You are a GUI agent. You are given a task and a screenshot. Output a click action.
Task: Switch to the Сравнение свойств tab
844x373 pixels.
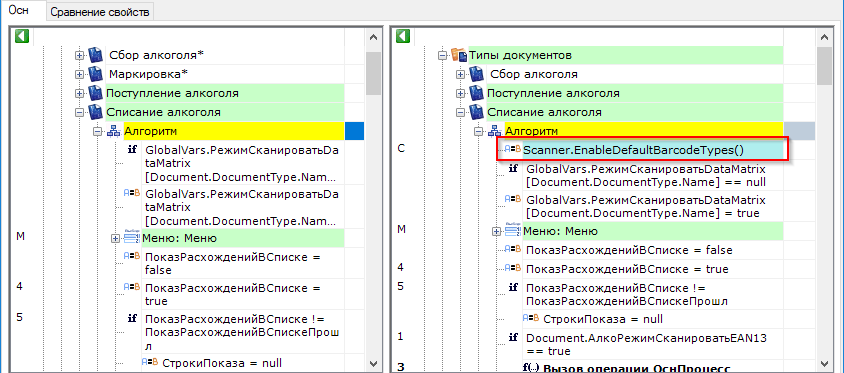tap(100, 12)
